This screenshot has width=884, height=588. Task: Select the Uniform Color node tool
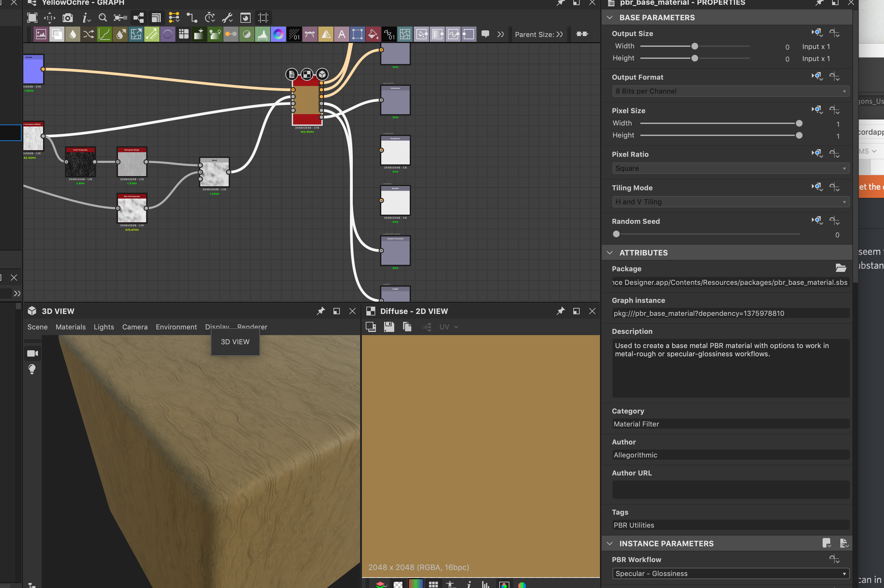pos(168,34)
